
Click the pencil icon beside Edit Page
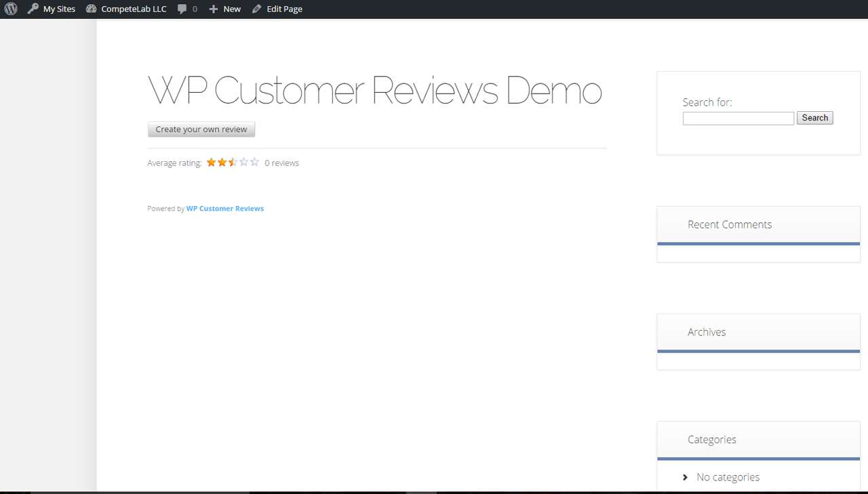coord(256,9)
